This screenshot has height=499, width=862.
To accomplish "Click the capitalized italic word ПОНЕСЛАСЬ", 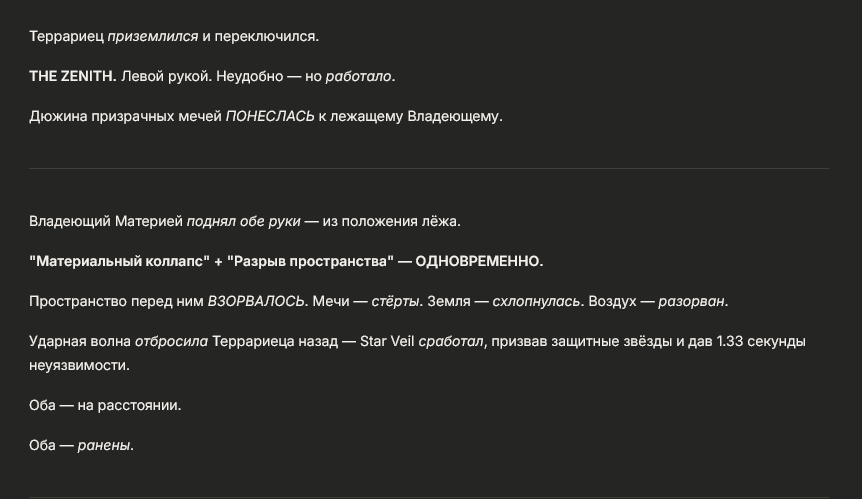I will click(270, 117).
